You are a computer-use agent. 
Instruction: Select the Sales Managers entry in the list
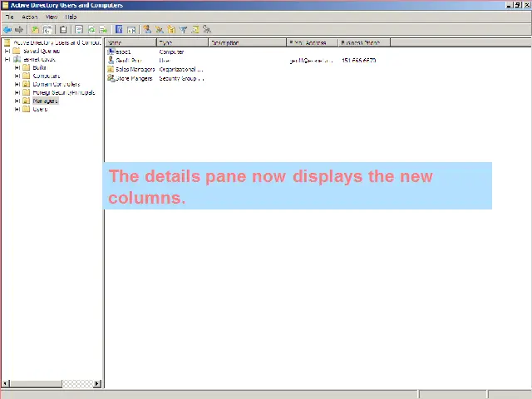point(135,69)
